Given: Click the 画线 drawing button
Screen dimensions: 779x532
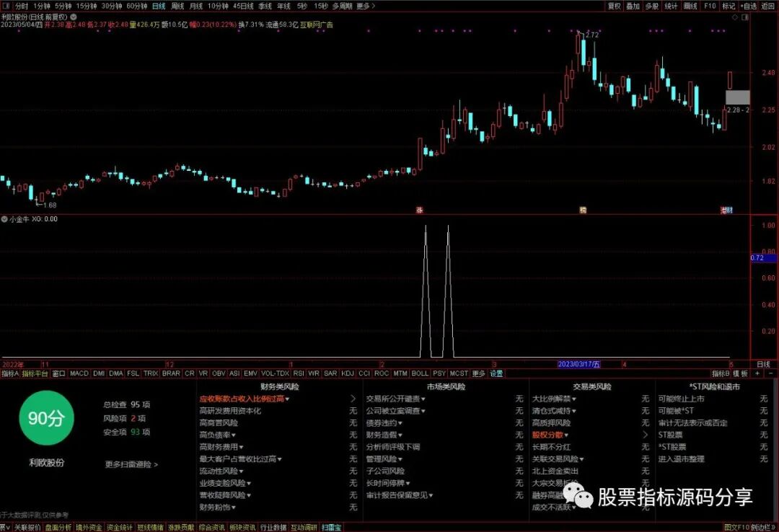Looking at the screenshot, I should (690, 6).
